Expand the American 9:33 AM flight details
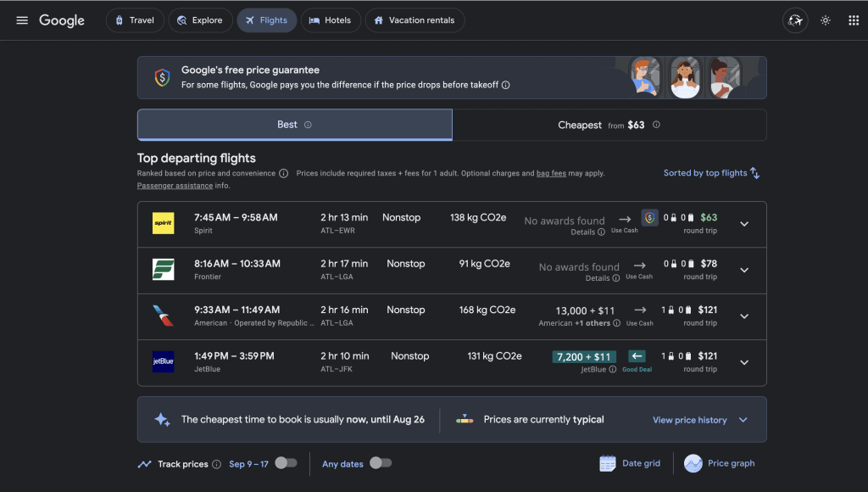Screen dimensions: 868x492 (744, 316)
